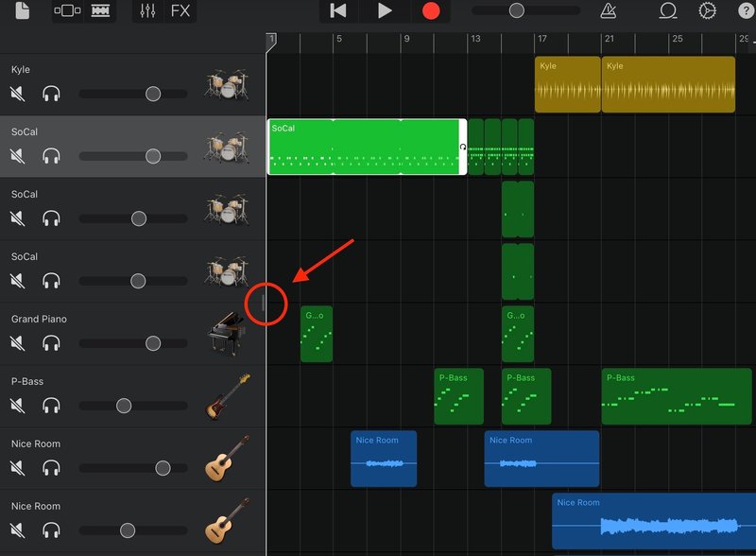756x556 pixels.
Task: Switch to Tracks view button
Action: pos(100,10)
